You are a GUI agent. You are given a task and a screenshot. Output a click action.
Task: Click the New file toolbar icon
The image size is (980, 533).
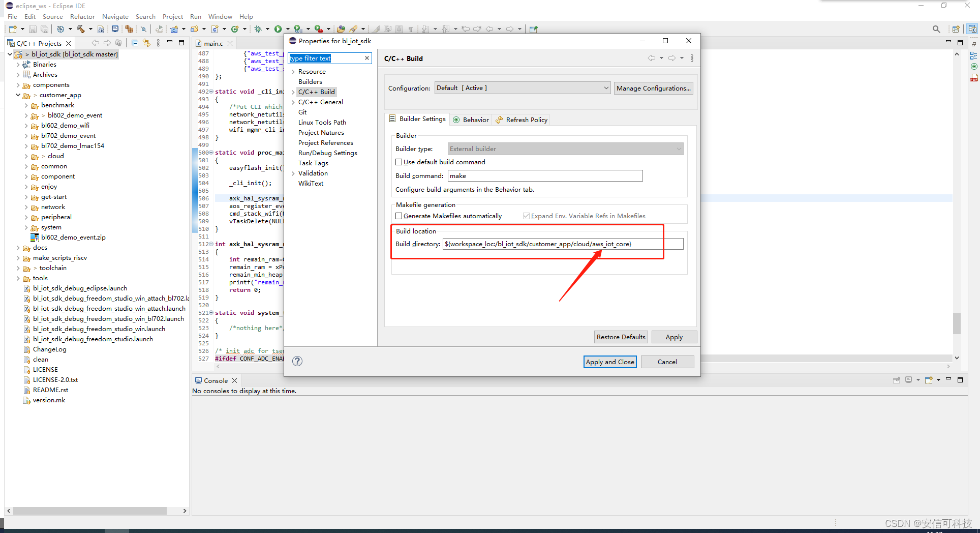coord(13,29)
